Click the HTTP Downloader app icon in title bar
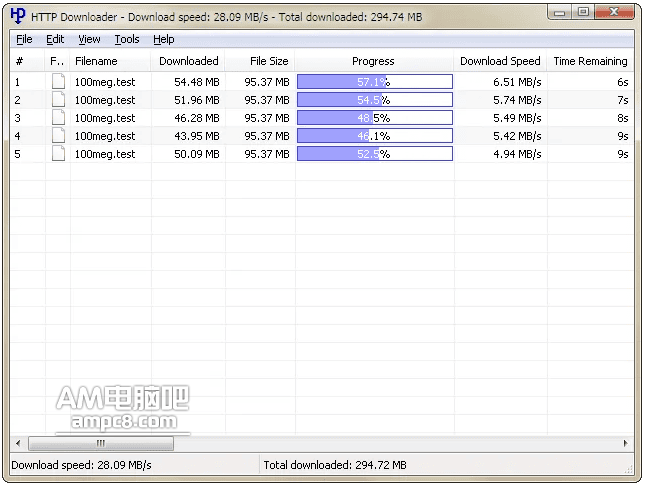 pyautogui.click(x=18, y=16)
